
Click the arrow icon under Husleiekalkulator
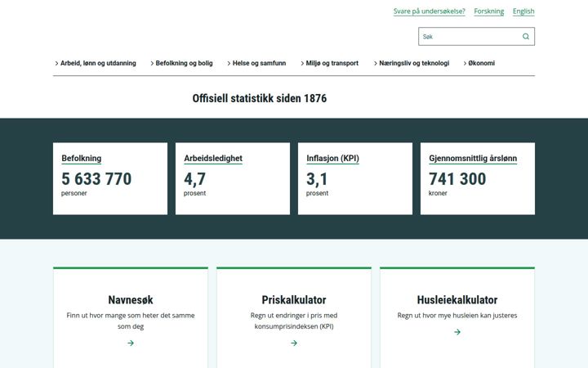(457, 332)
